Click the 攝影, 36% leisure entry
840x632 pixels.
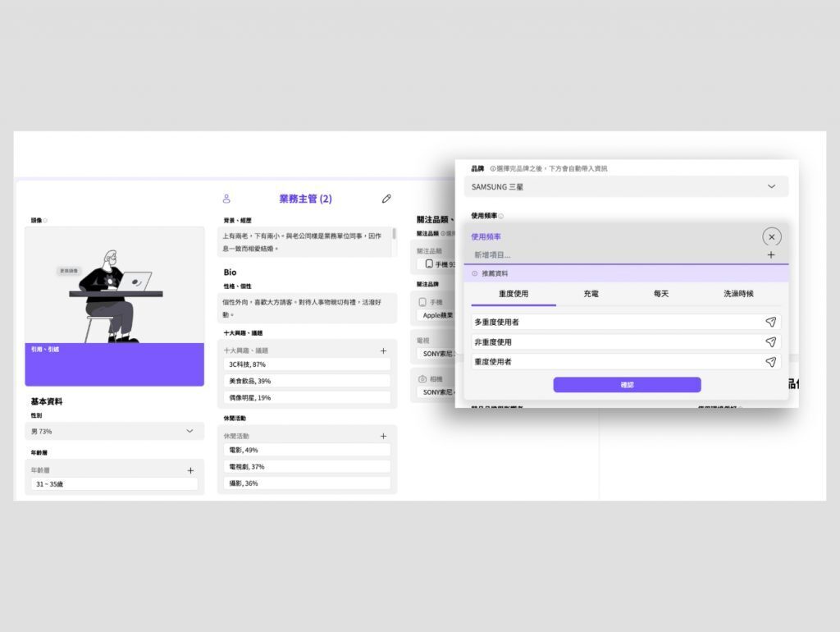[x=307, y=483]
